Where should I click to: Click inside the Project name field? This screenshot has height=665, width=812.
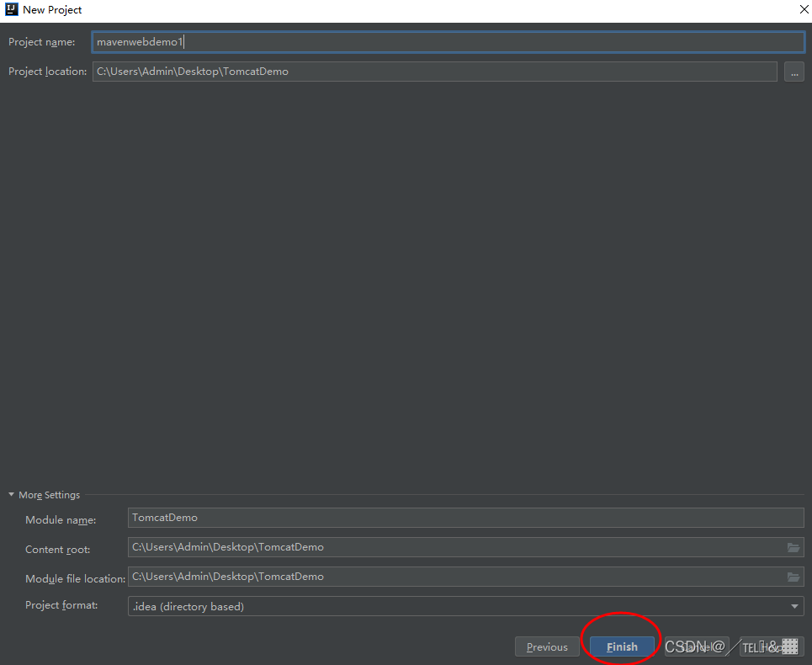(x=337, y=41)
